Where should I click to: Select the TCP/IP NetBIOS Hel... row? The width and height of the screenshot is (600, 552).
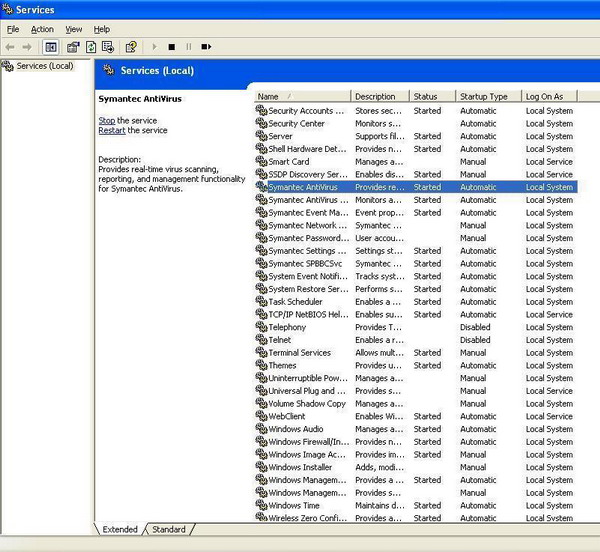[416, 314]
